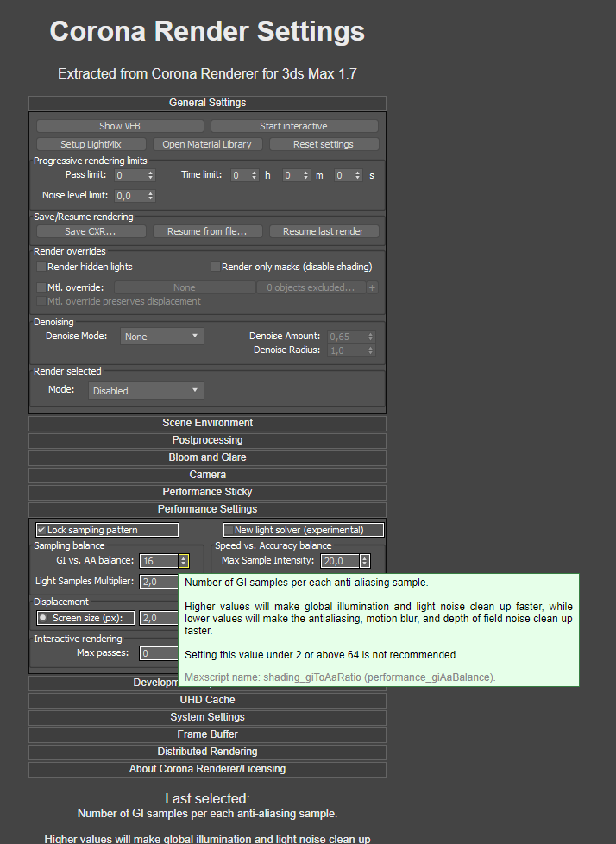
Task: Click the None material override slot
Action: click(x=185, y=287)
